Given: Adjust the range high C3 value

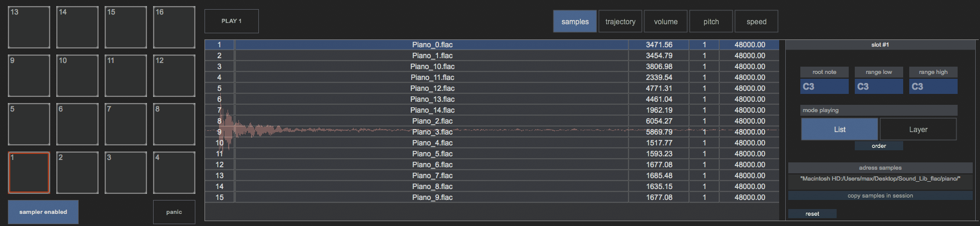Looking at the screenshot, I should (x=933, y=87).
